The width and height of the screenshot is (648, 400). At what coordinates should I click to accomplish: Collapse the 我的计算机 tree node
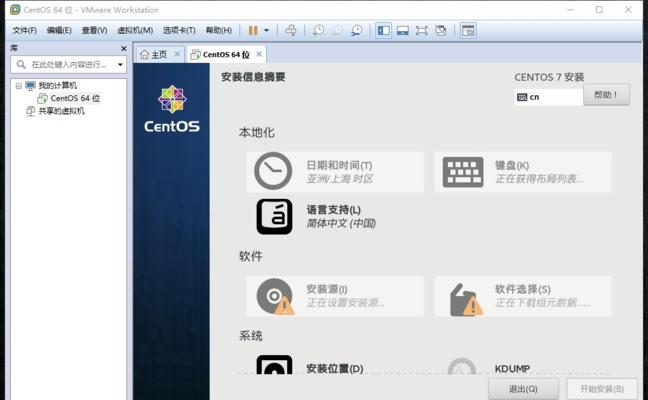[19, 86]
